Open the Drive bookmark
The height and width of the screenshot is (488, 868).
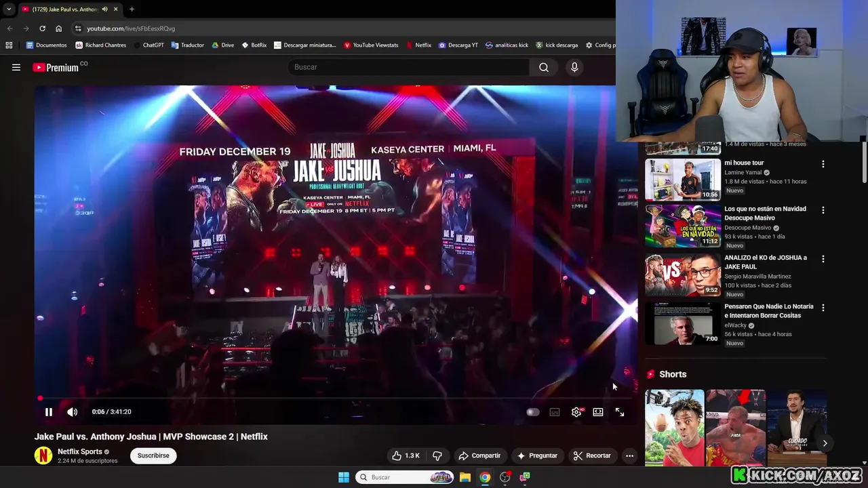[223, 45]
